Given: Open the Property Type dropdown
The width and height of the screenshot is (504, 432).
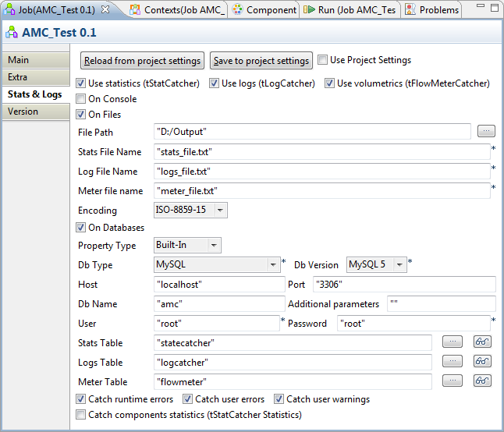Looking at the screenshot, I should (214, 246).
